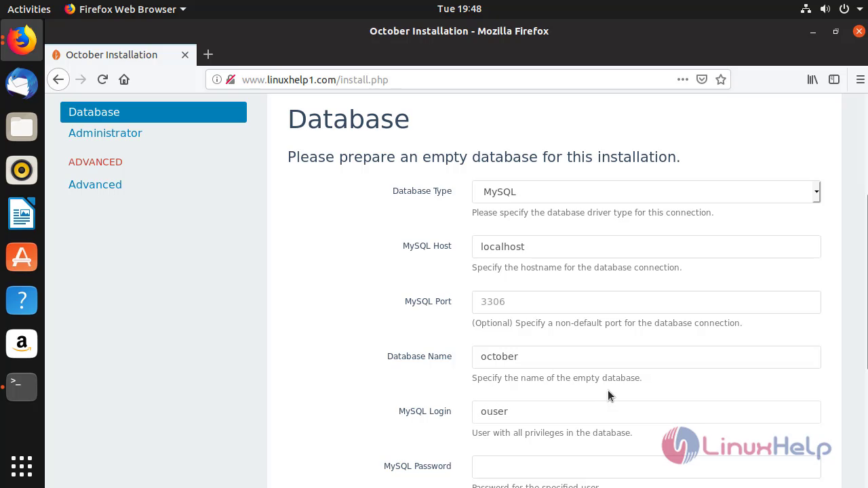The image size is (868, 488).
Task: Close the October Installation tab
Action: pyautogui.click(x=185, y=55)
